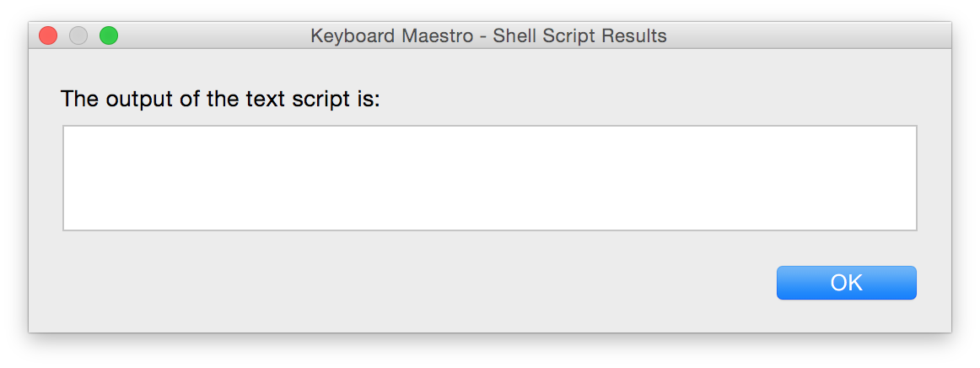Image resolution: width=980 pixels, height=368 pixels.
Task: Click the red traffic-light button
Action: tap(48, 35)
